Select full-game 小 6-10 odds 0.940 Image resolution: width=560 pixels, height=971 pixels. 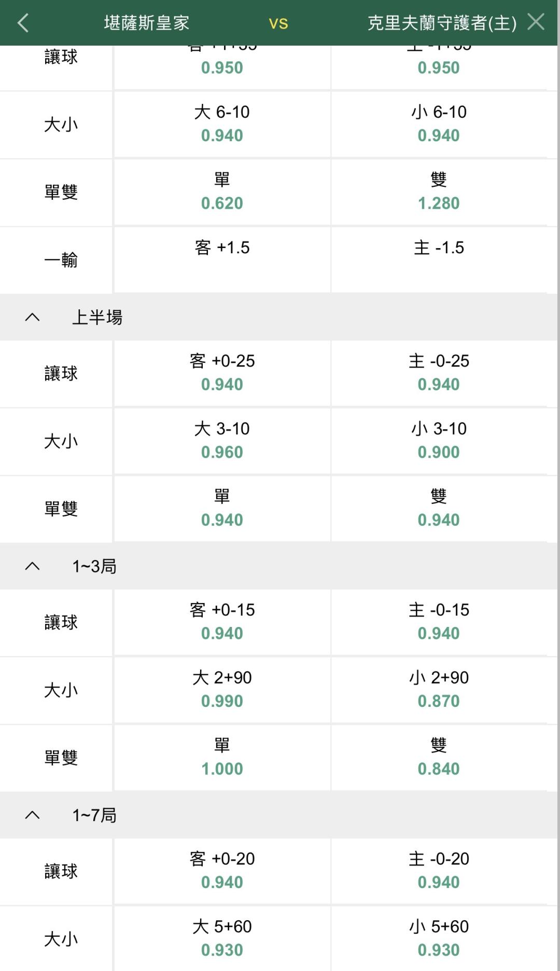click(439, 124)
